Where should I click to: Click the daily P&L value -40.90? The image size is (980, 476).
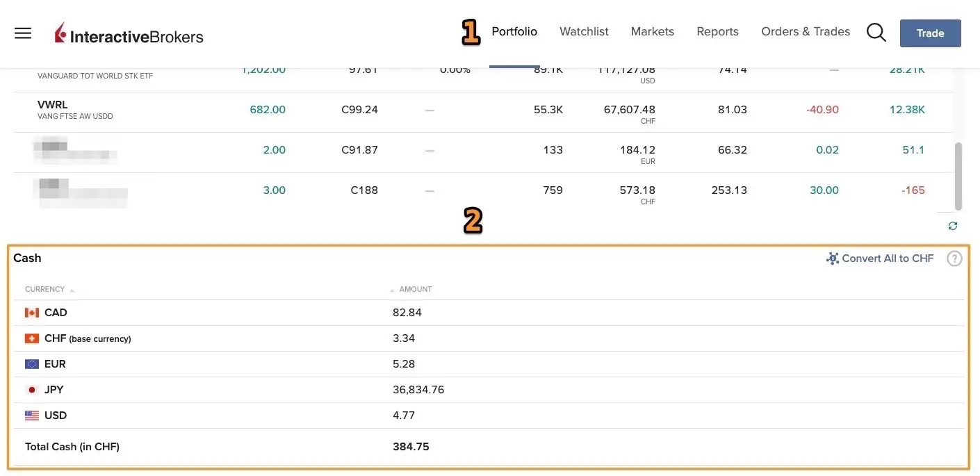tap(823, 110)
